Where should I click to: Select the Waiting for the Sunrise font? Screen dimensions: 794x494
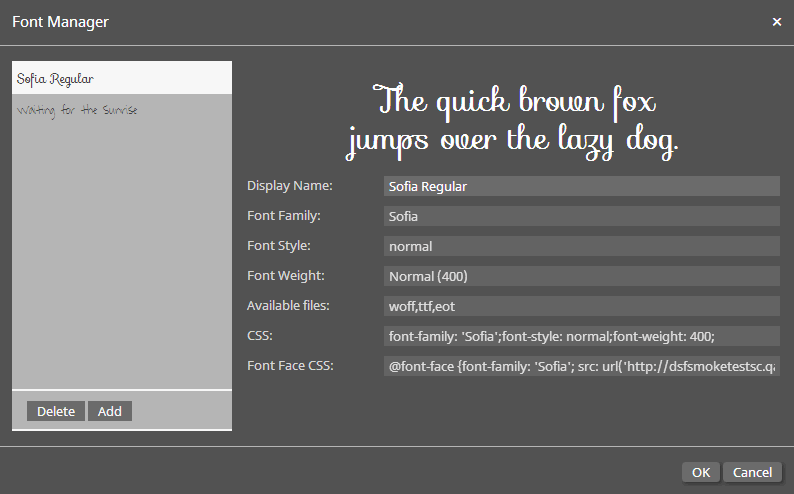pos(78,110)
